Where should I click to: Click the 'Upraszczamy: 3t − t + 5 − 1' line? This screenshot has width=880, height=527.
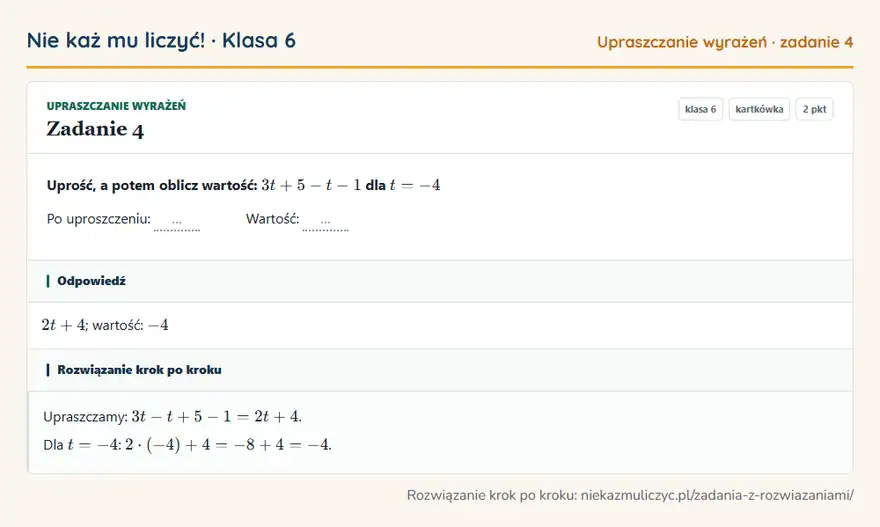point(172,416)
